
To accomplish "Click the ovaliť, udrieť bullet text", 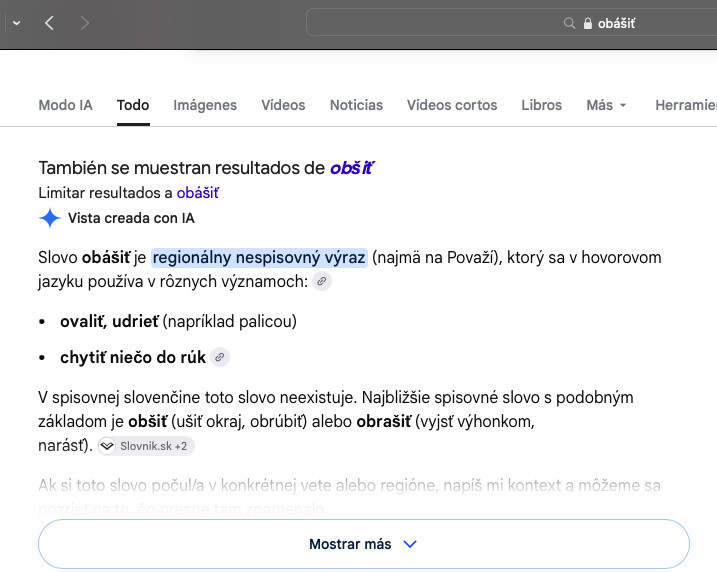I will 109,321.
